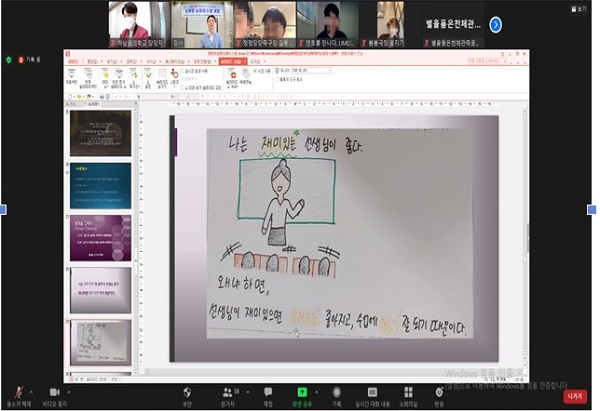This screenshot has height=411, width=600.
Task: Click the thumbnail panel vertical scrollbar
Action: 135,239
